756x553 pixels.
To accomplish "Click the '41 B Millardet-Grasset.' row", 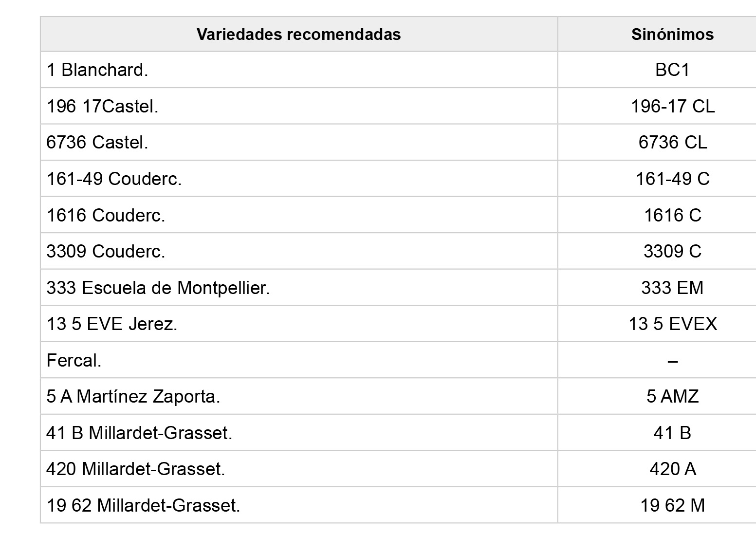I will (139, 433).
